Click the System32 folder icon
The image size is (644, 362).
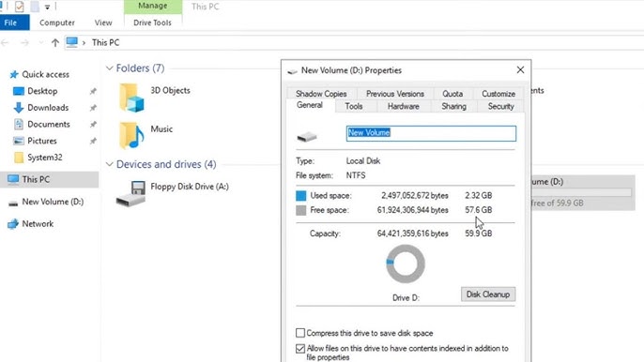(19, 158)
